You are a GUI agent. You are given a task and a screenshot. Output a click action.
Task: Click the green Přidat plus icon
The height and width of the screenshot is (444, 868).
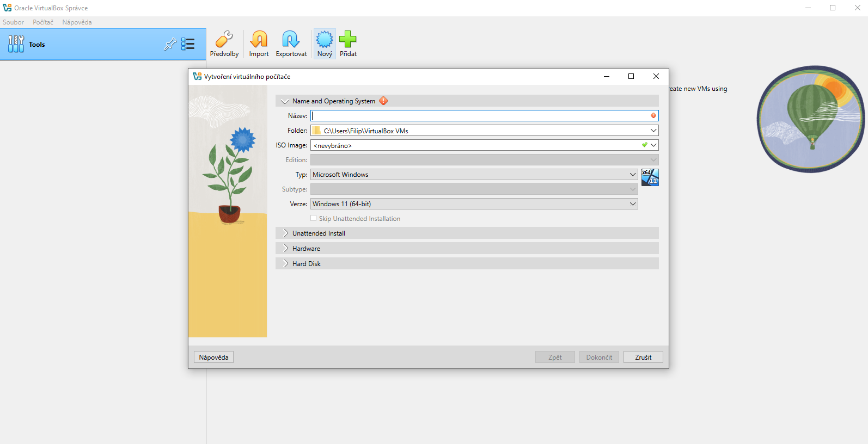tap(348, 44)
